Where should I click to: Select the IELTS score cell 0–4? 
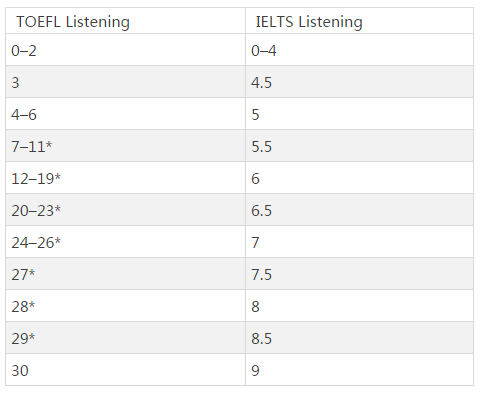(x=359, y=50)
